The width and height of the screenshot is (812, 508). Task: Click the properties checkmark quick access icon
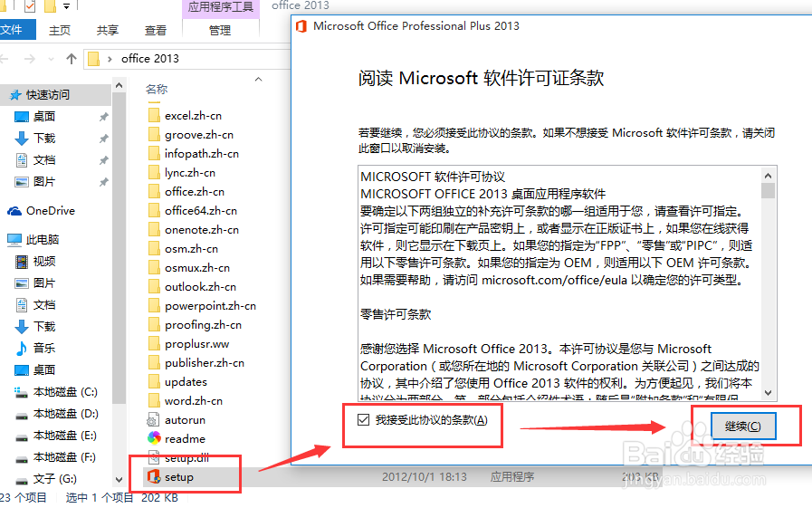click(x=30, y=6)
